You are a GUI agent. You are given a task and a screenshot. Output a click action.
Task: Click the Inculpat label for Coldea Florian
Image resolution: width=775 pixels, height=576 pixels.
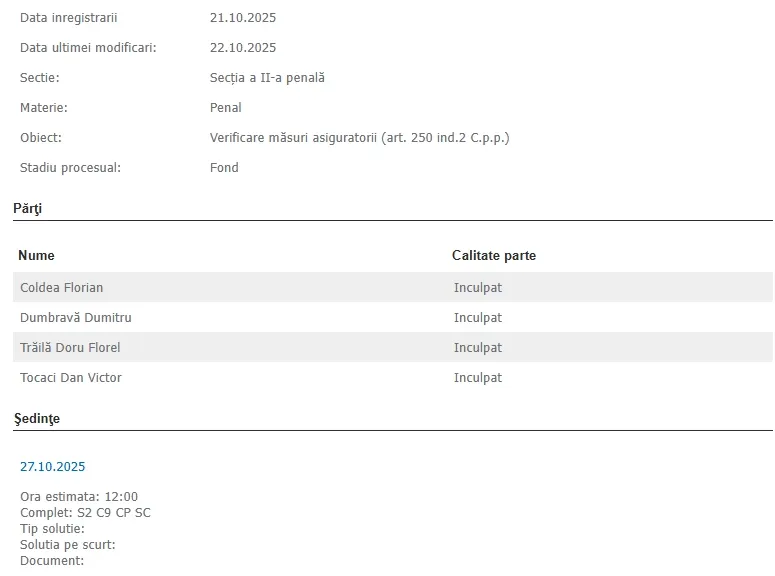click(478, 288)
